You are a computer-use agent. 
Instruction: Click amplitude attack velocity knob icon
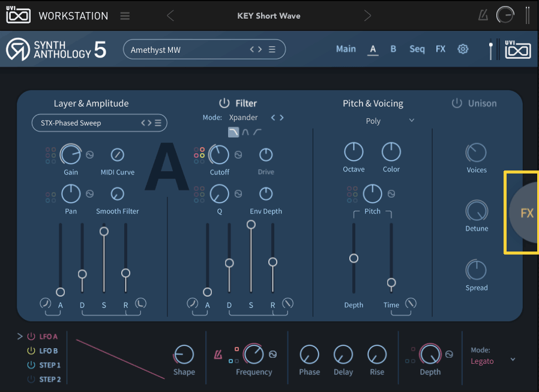[46, 303]
